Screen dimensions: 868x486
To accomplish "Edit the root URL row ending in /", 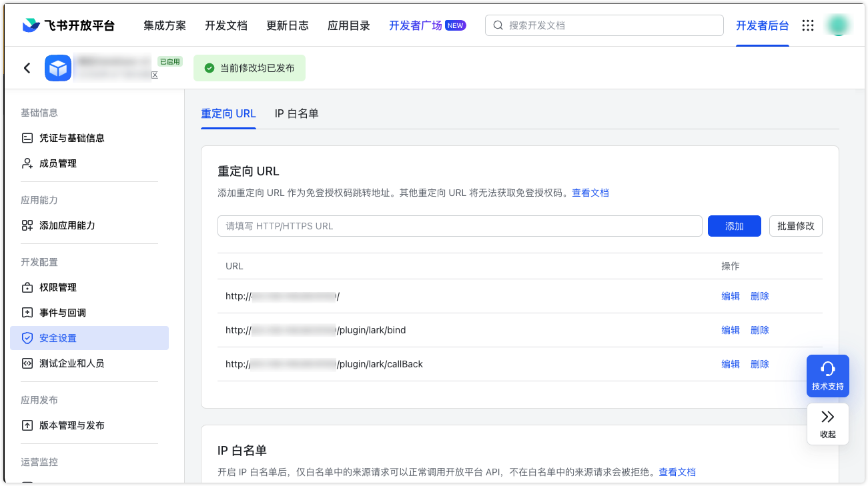I will (731, 296).
